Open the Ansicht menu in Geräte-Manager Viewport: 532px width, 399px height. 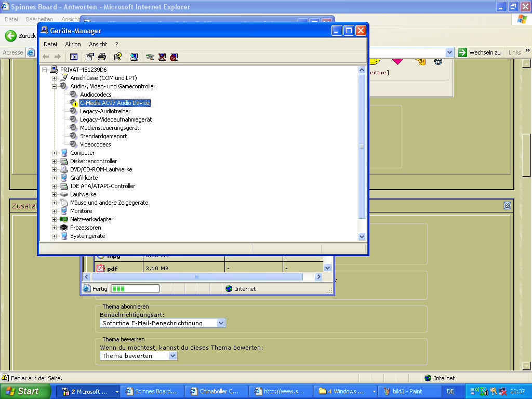pos(98,44)
